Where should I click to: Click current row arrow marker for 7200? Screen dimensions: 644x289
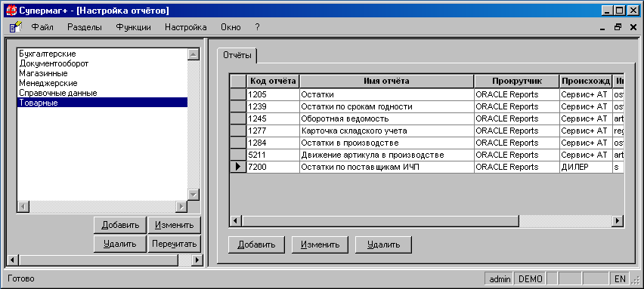(x=238, y=168)
